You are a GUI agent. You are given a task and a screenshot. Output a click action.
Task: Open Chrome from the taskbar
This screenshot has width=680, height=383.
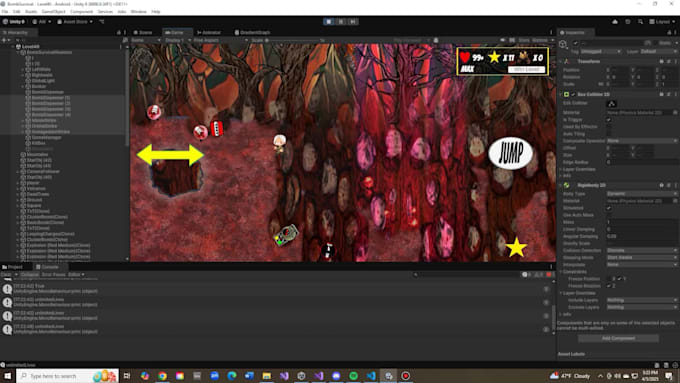tap(162, 376)
